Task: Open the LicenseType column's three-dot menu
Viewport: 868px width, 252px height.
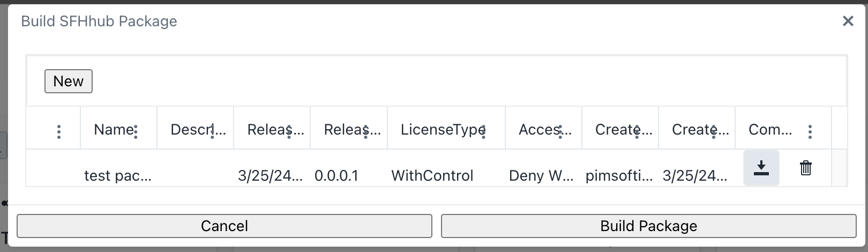Action: pos(483,131)
